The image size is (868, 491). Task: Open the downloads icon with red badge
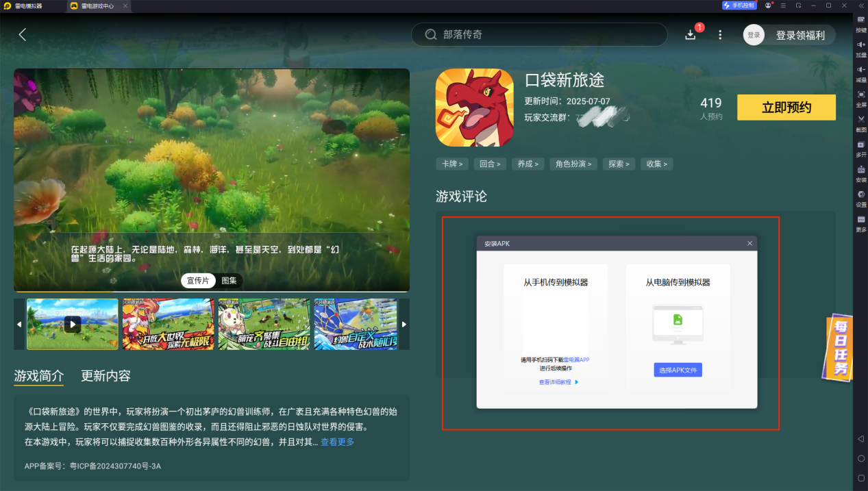pyautogui.click(x=691, y=34)
